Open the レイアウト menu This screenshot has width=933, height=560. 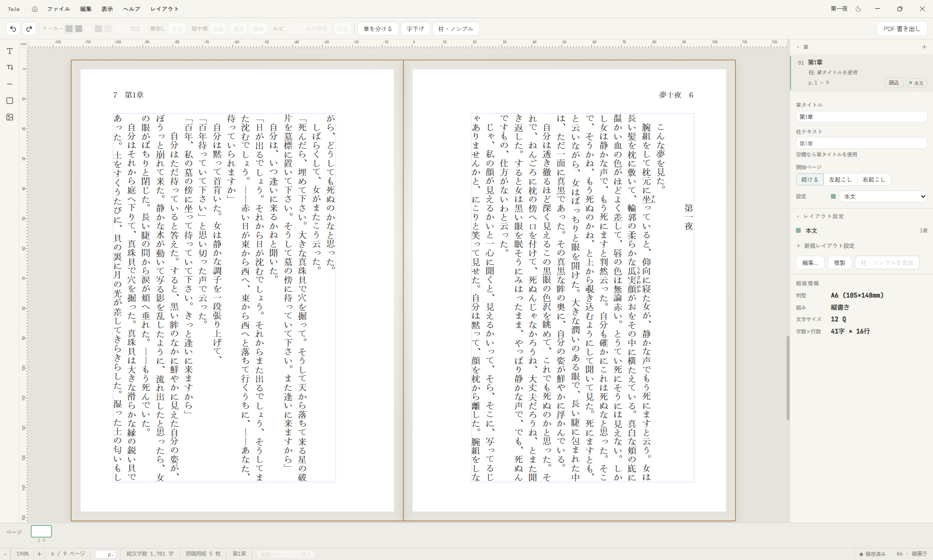165,9
